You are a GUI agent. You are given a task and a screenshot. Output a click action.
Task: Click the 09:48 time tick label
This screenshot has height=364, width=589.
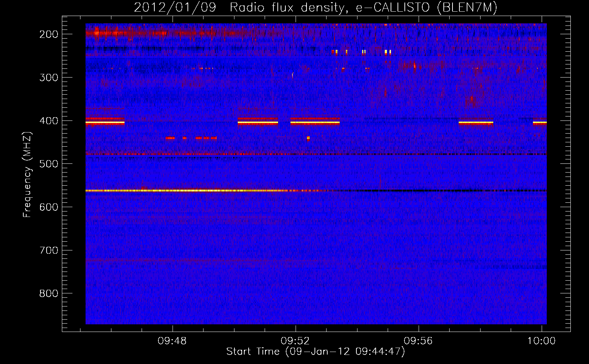[172, 341]
